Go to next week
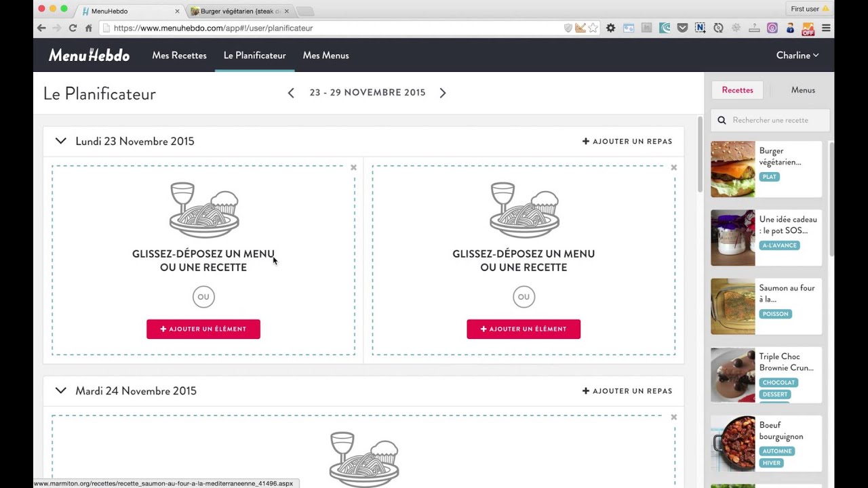The height and width of the screenshot is (488, 868). click(443, 93)
